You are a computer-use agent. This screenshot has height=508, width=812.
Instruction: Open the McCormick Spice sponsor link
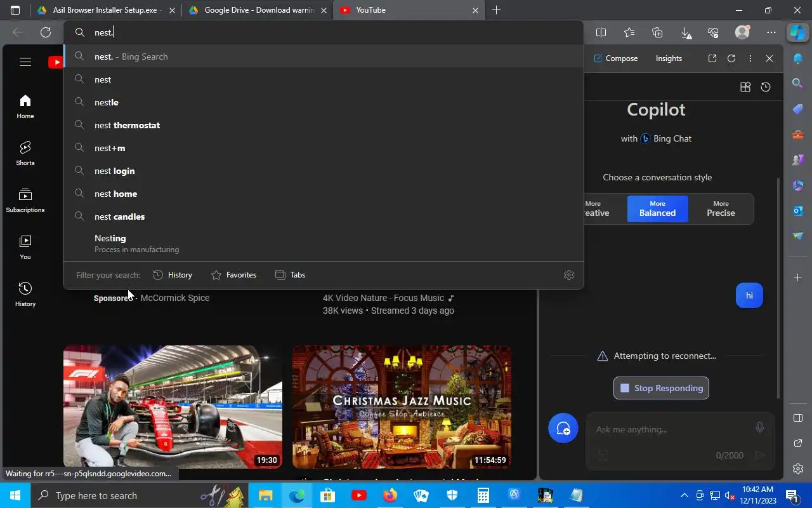[174, 298]
